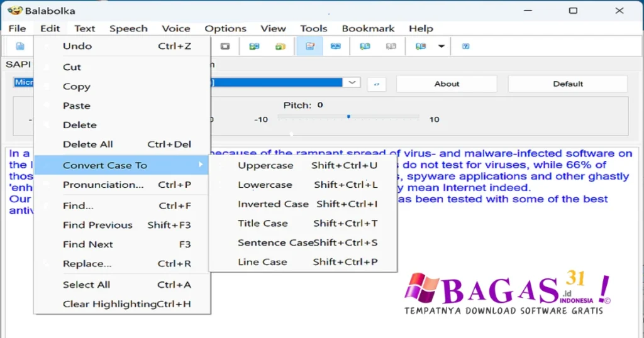Viewport: 644px width, 338px height.
Task: Choose Line Case from the submenu
Action: tap(303, 262)
